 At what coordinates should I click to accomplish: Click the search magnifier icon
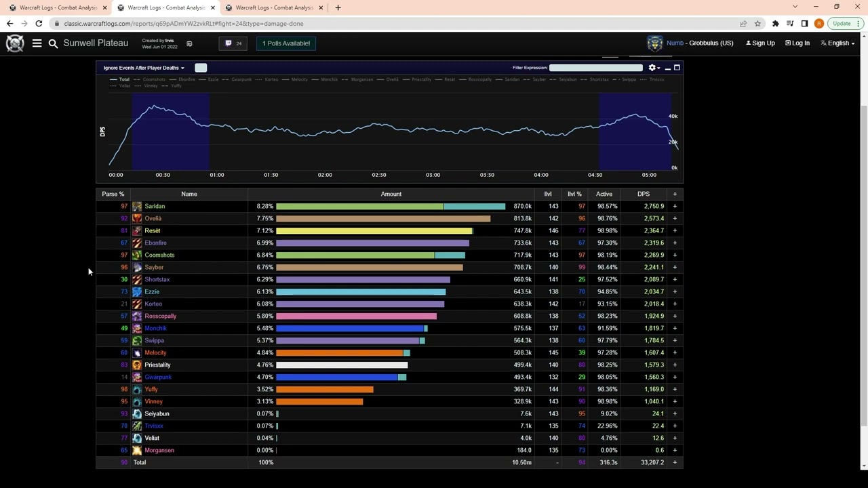pos(53,43)
